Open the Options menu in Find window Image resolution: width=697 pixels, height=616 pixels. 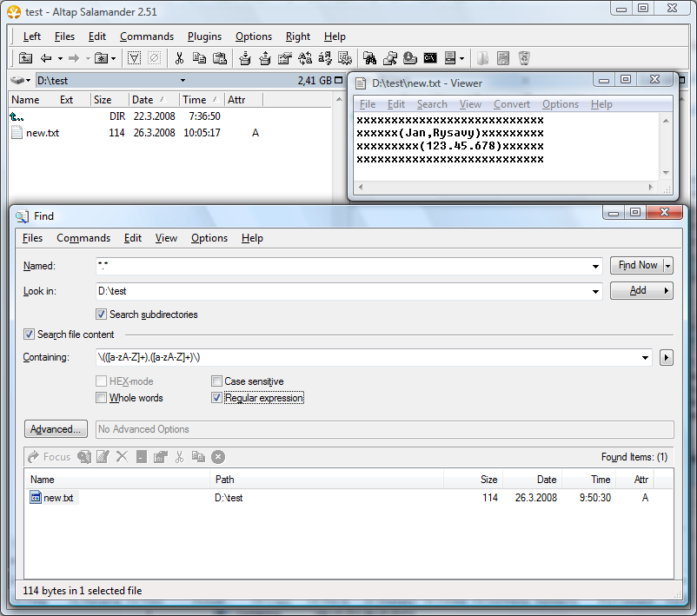pos(209,238)
